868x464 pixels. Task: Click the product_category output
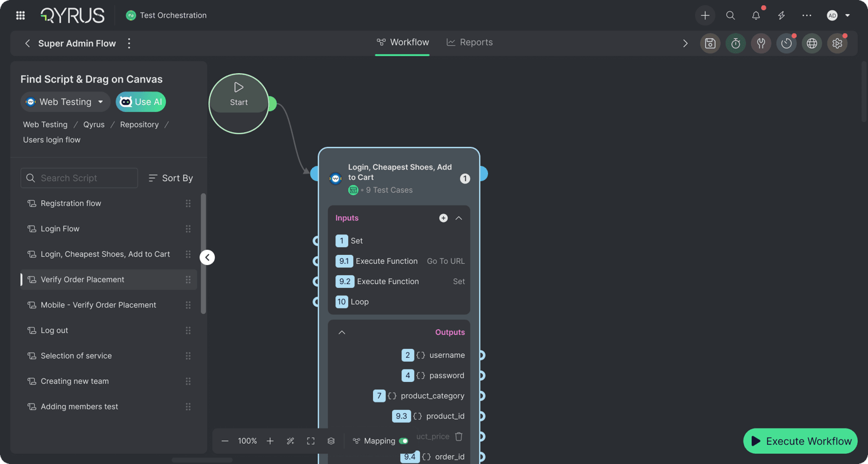pyautogui.click(x=419, y=396)
